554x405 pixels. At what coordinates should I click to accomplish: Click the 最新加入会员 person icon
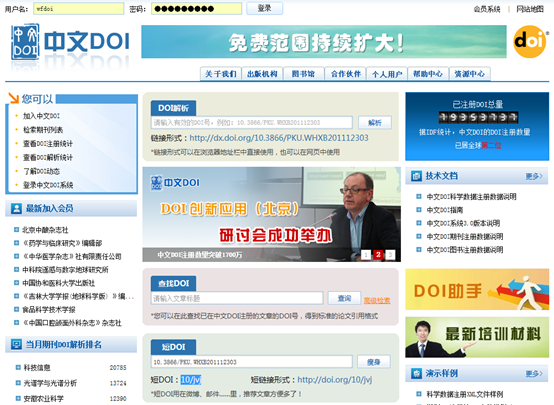pos(16,209)
